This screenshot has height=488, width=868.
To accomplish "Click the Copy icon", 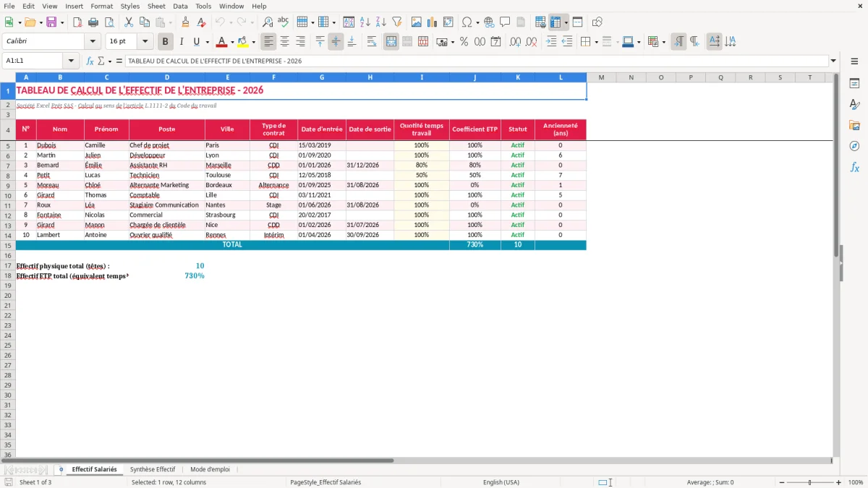I will [x=145, y=22].
